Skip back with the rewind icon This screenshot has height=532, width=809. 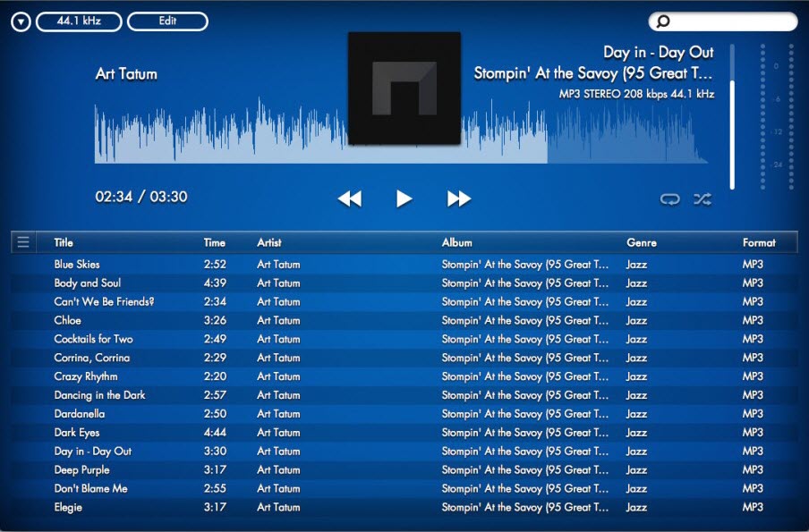349,198
